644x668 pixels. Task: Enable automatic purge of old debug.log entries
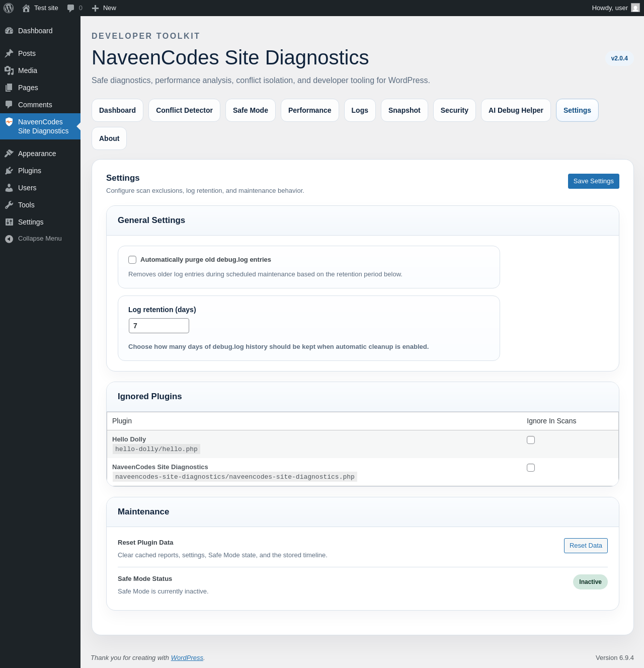(132, 260)
